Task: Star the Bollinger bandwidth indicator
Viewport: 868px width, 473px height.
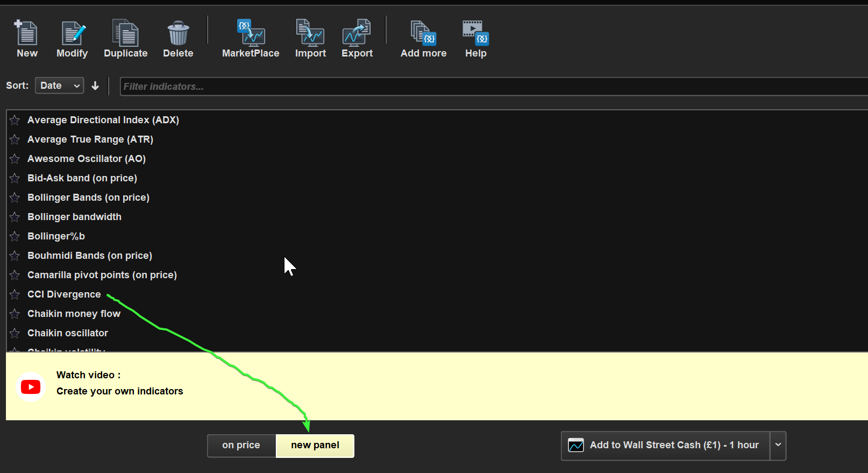Action: click(15, 217)
